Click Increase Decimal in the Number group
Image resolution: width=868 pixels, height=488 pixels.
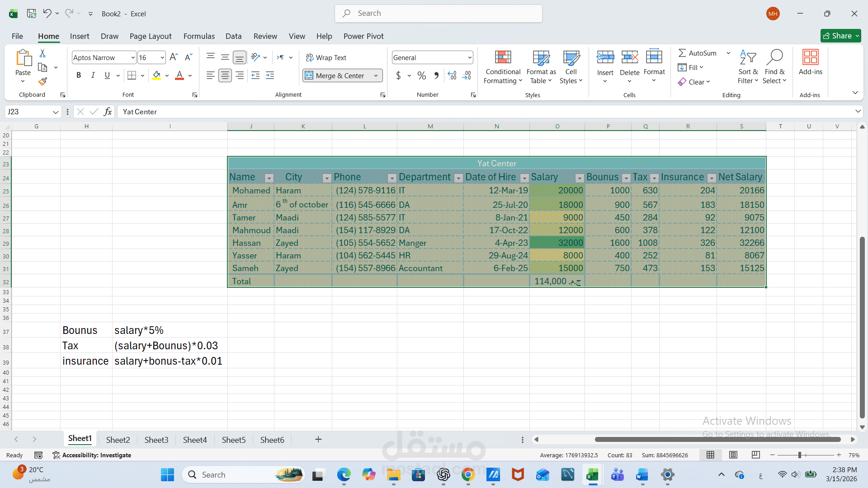point(452,75)
